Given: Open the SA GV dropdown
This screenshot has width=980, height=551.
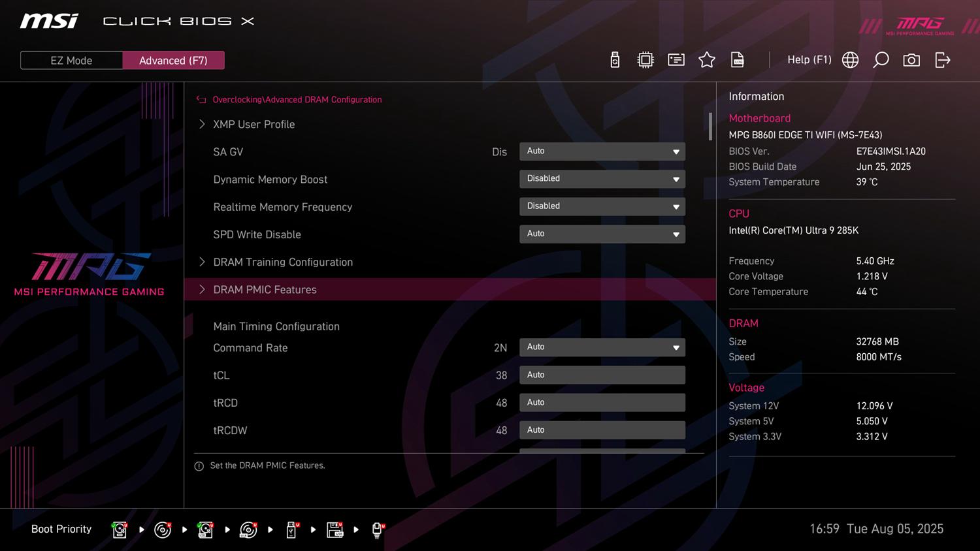Looking at the screenshot, I should (602, 151).
